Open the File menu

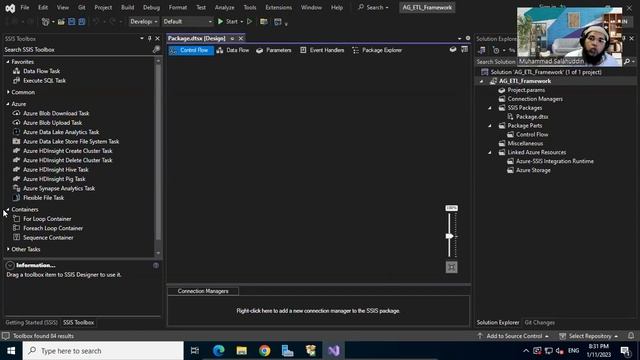pos(24,7)
